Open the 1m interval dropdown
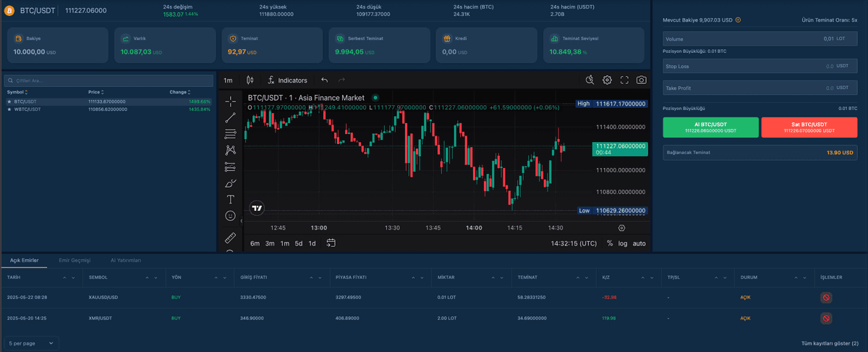This screenshot has width=868, height=352. click(x=228, y=80)
